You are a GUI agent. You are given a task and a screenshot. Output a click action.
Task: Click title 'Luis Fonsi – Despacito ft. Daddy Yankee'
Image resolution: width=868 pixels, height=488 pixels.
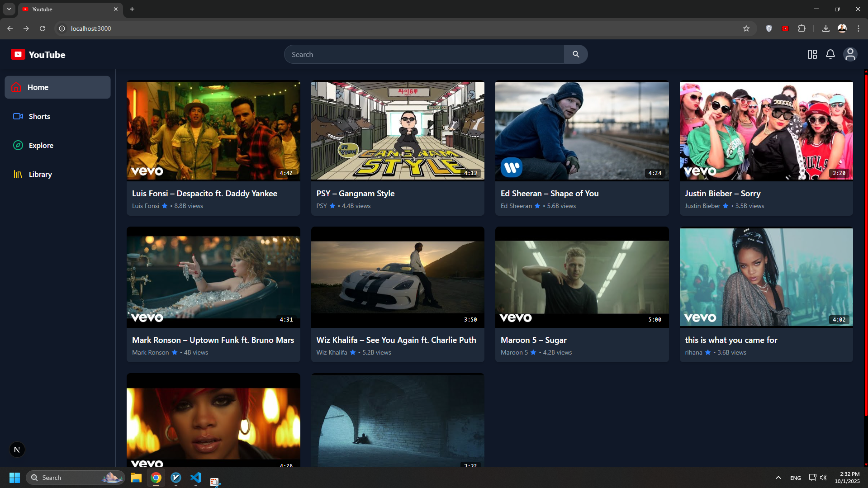click(x=204, y=193)
